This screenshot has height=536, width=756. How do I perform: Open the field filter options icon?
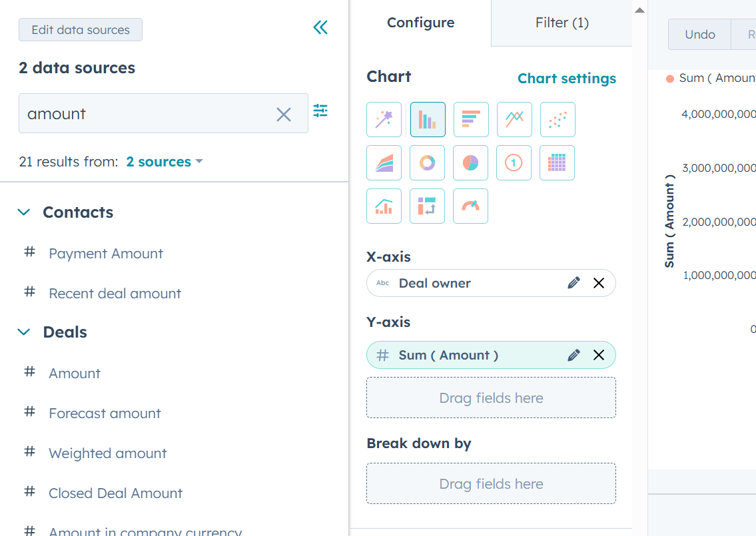(x=320, y=111)
